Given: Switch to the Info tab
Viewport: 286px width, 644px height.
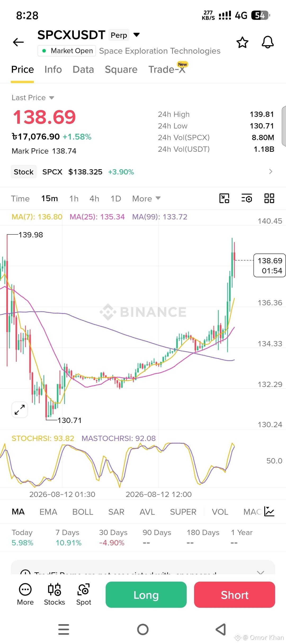Looking at the screenshot, I should [x=53, y=70].
